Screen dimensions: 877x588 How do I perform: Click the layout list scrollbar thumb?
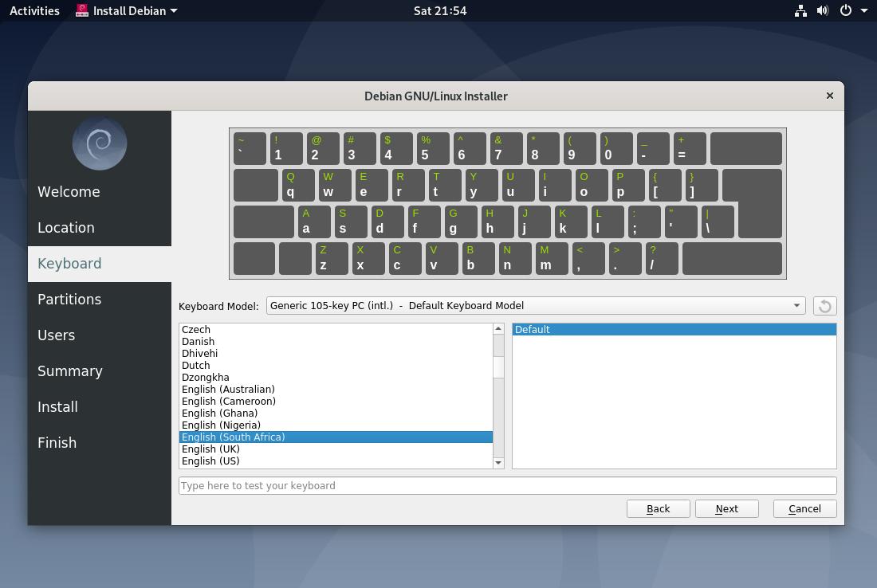pyautogui.click(x=498, y=367)
